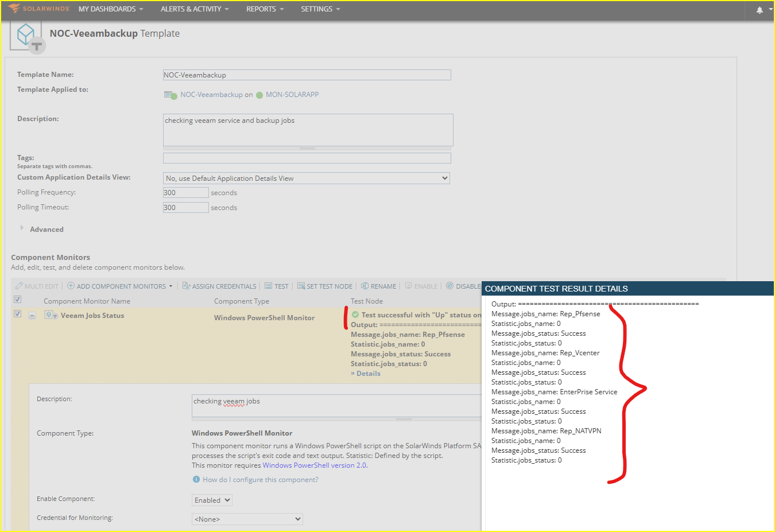Open the My Dashboards menu
Viewport: 775px width, 532px height.
click(x=111, y=9)
